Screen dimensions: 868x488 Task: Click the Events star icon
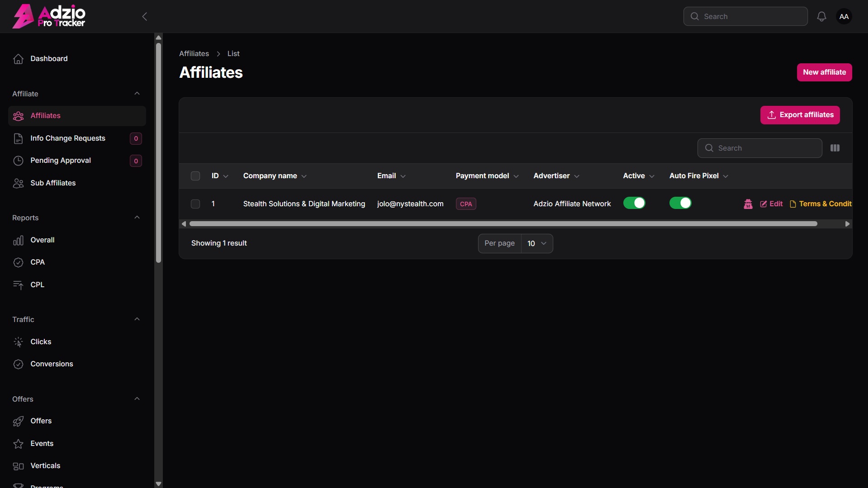point(18,444)
